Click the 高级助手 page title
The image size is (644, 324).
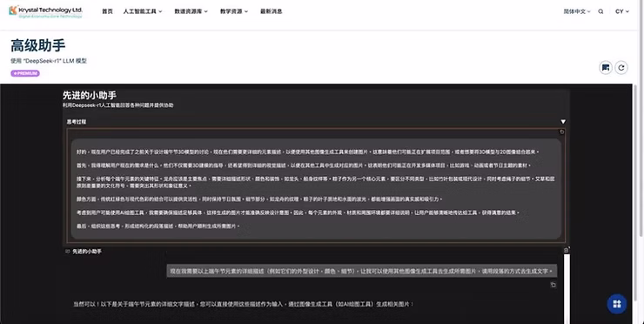tap(37, 45)
